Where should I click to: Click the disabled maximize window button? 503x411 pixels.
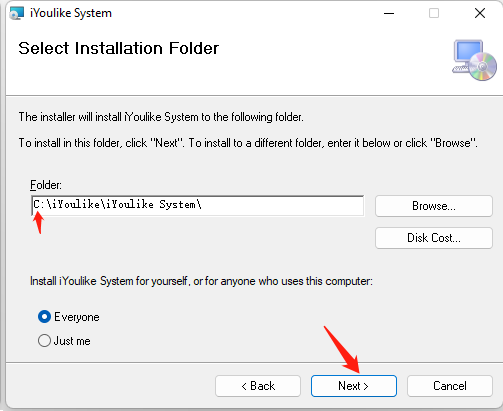(434, 13)
